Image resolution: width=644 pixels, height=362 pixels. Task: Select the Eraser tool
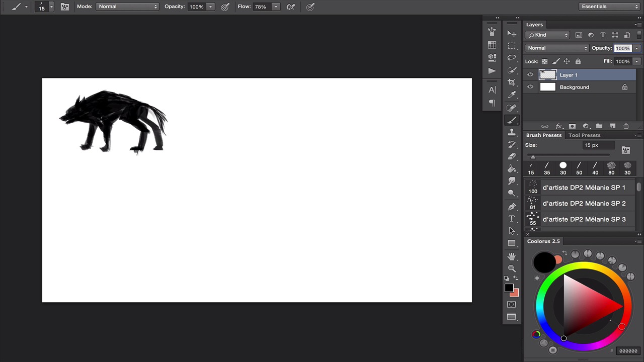click(x=512, y=156)
